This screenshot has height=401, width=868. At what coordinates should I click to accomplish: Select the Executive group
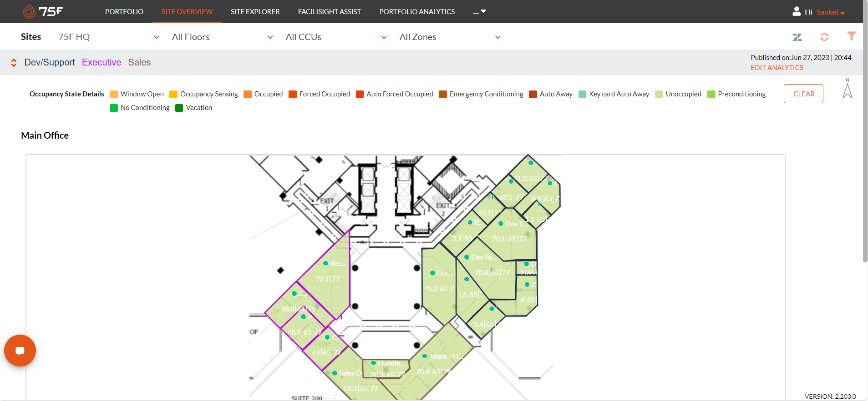coord(102,62)
